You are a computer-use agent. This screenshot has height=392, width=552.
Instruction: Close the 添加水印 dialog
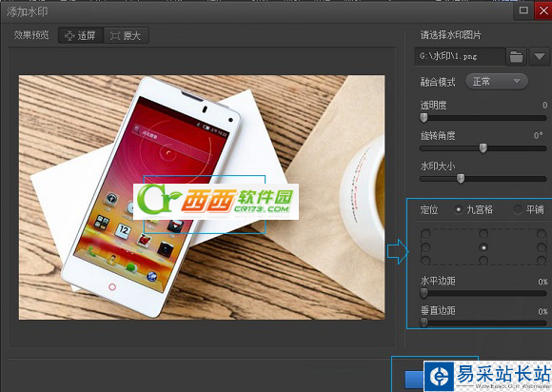pos(543,10)
